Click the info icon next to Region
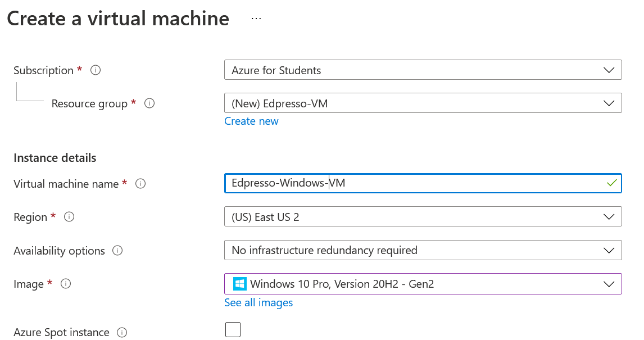The image size is (644, 340). coord(69,217)
